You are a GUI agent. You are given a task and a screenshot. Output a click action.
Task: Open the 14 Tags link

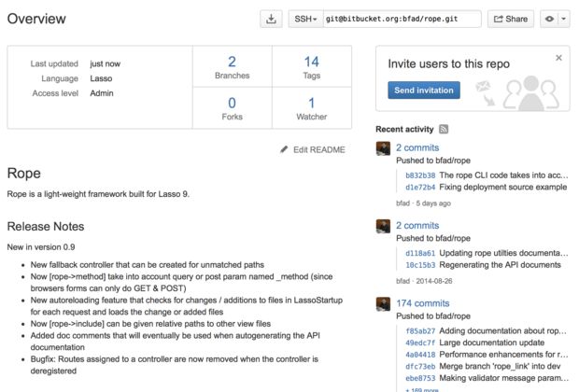pyautogui.click(x=311, y=67)
